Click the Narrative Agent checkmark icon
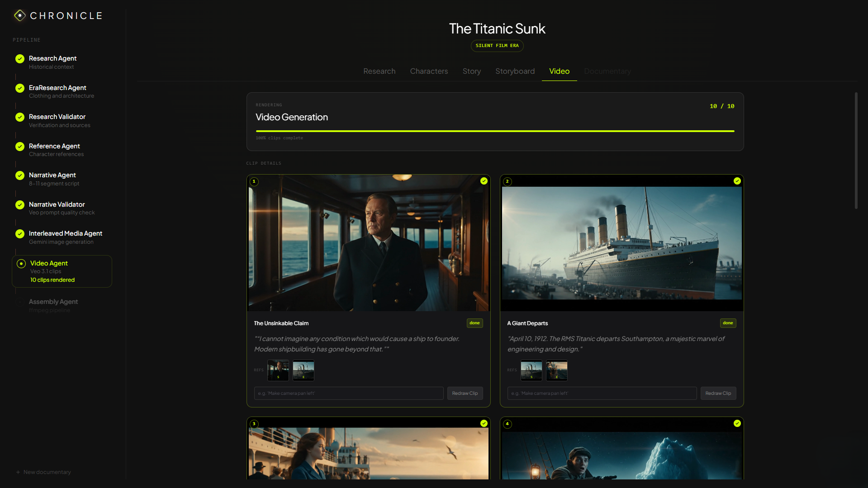The image size is (868, 488). click(20, 175)
